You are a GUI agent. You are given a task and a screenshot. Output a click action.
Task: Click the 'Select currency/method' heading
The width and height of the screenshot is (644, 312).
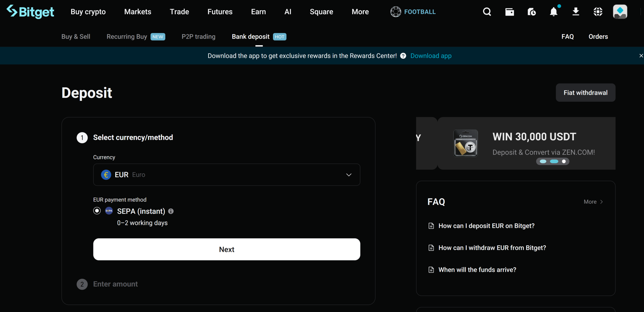pos(133,138)
